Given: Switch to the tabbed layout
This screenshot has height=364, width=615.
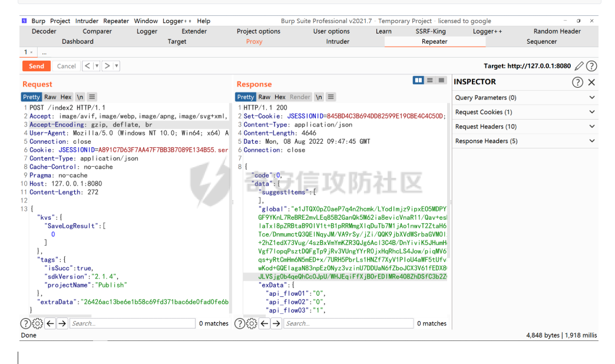Looking at the screenshot, I should coord(441,80).
